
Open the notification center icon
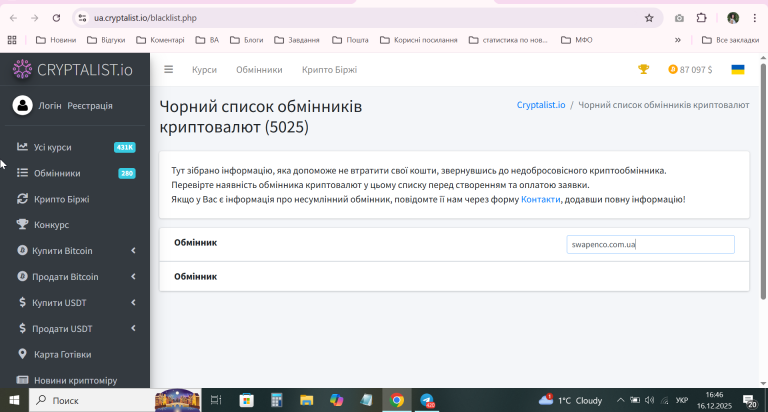749,401
